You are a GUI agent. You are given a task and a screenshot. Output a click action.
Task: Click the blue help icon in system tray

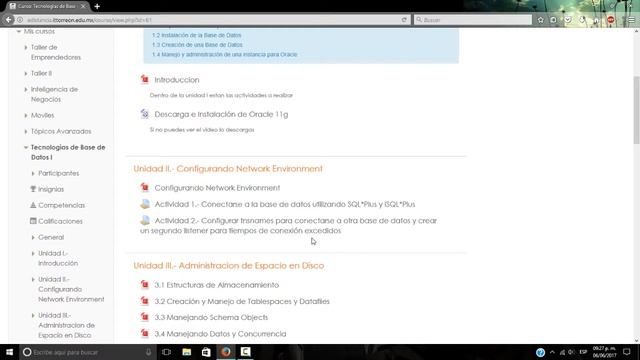540,352
